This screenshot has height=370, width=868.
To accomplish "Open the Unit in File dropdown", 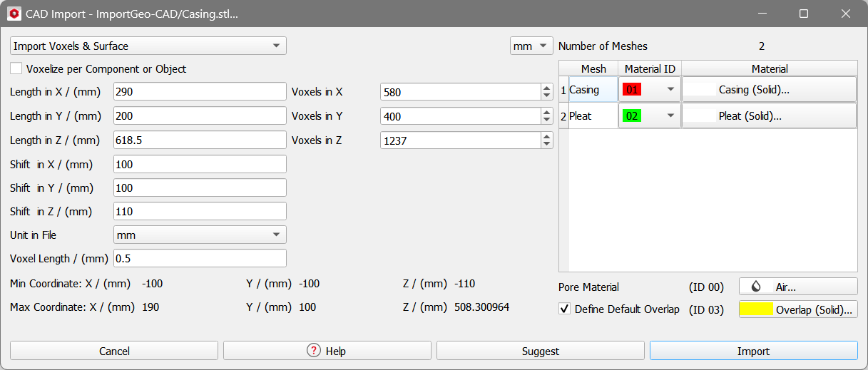I will coord(200,235).
